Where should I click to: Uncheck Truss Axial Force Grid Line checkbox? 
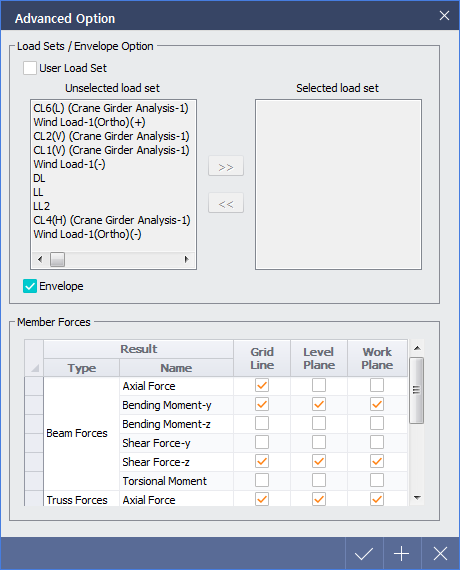(262, 499)
